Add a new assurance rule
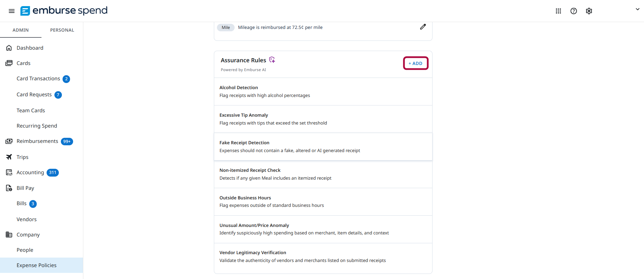The height and width of the screenshot is (279, 644). click(416, 63)
